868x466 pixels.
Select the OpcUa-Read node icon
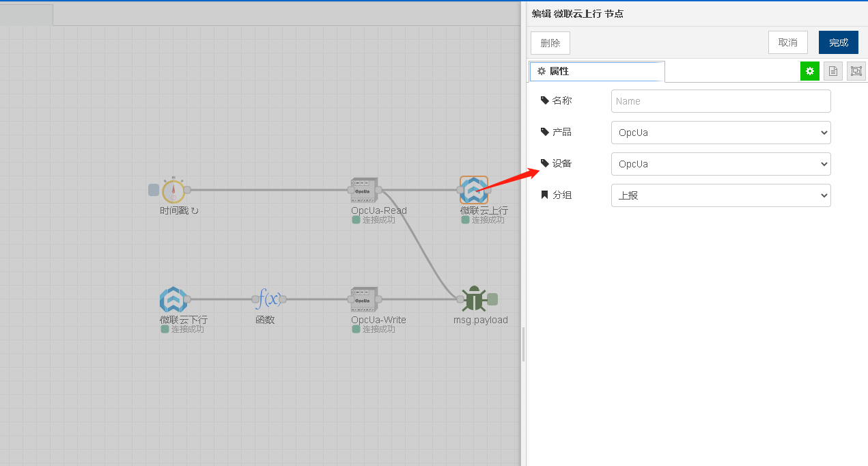tap(364, 190)
